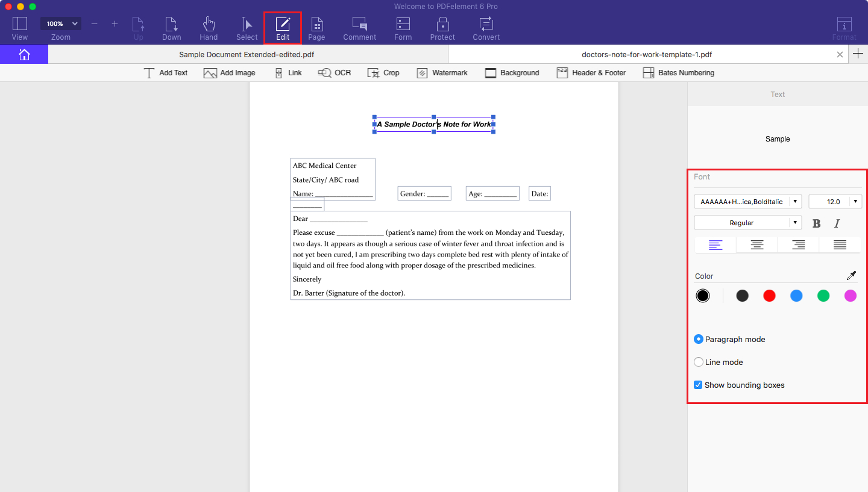Select the Hand tool

click(209, 27)
